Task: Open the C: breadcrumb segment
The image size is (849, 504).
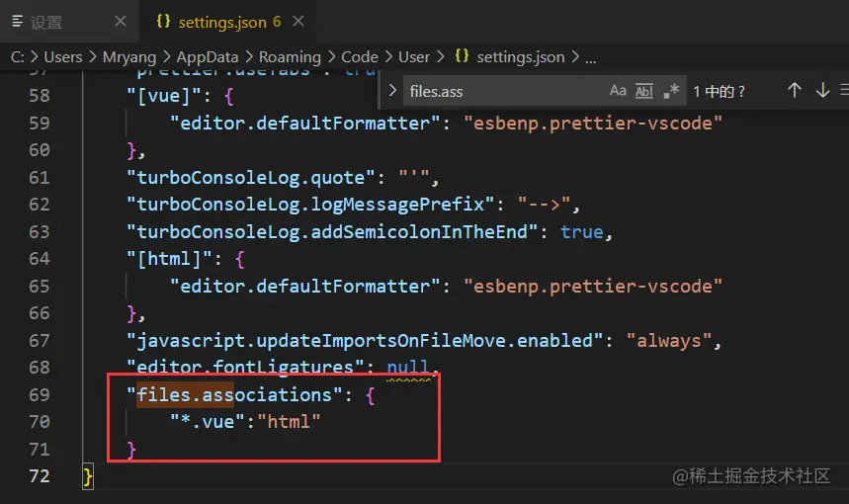Action: 18,57
